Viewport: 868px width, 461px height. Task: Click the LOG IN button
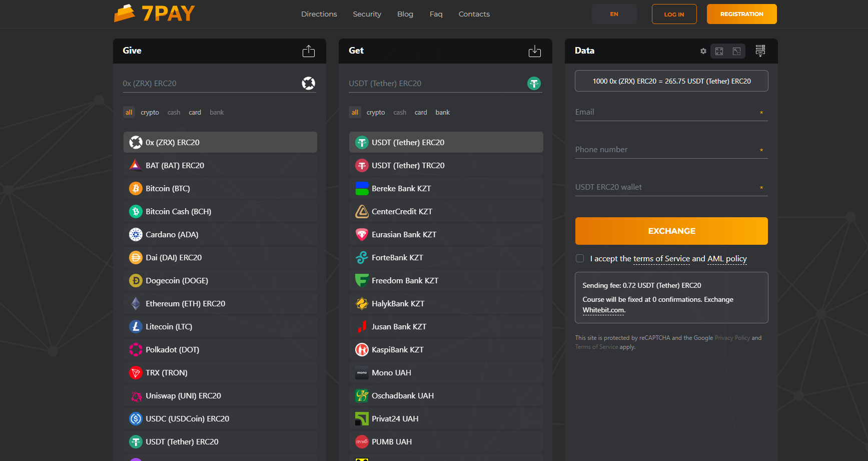pos(674,14)
